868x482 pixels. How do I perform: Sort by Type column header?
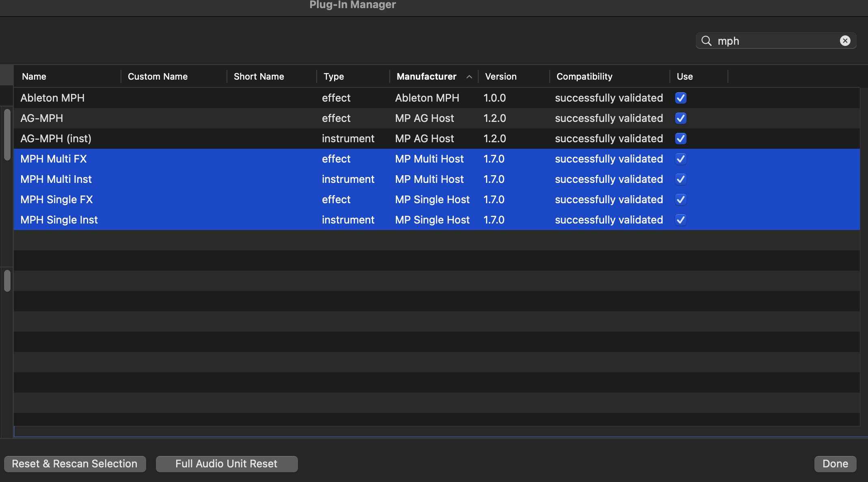pos(353,76)
